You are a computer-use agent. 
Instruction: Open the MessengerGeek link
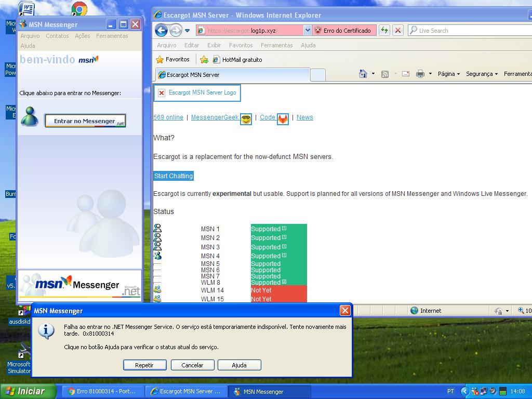tap(215, 117)
